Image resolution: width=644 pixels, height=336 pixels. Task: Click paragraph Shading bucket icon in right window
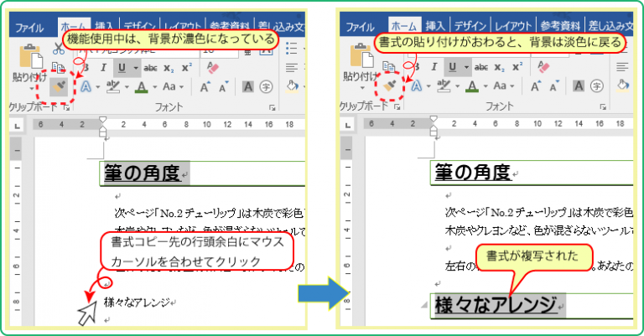[623, 85]
